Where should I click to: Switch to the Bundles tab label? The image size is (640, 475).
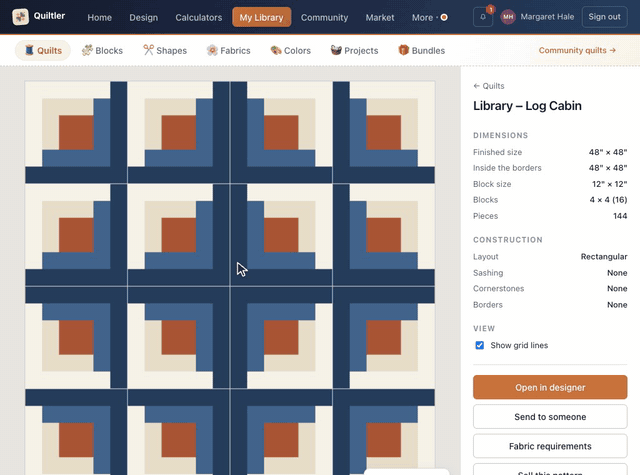point(428,51)
